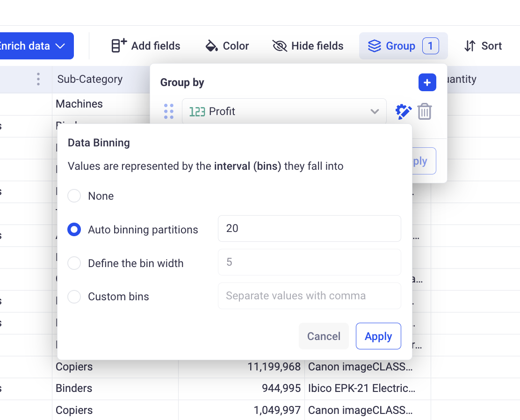Click the Add fields icon

[x=119, y=46]
